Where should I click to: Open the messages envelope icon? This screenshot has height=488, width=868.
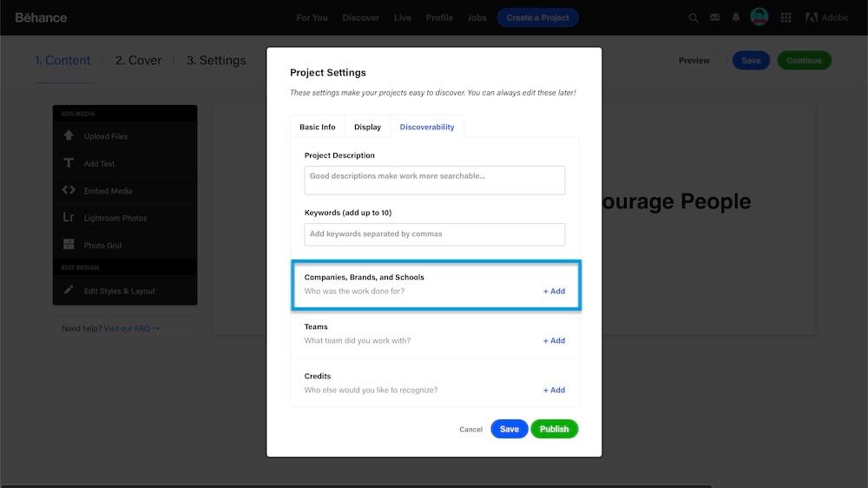click(x=714, y=17)
